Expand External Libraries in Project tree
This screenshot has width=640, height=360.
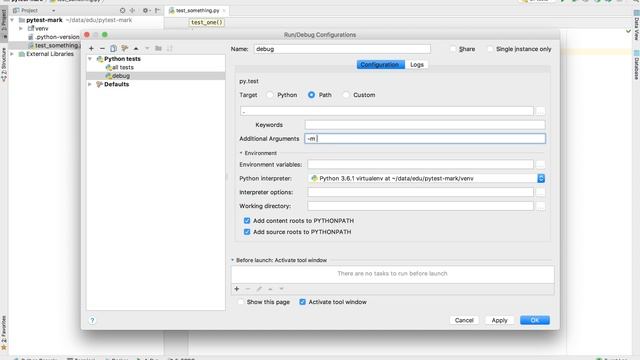12,54
